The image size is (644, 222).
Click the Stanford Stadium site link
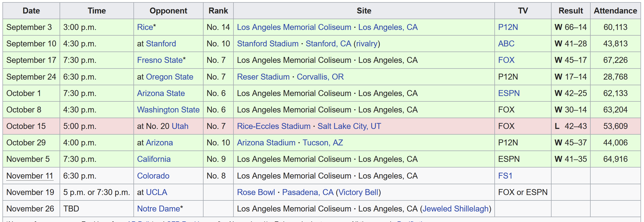click(268, 44)
